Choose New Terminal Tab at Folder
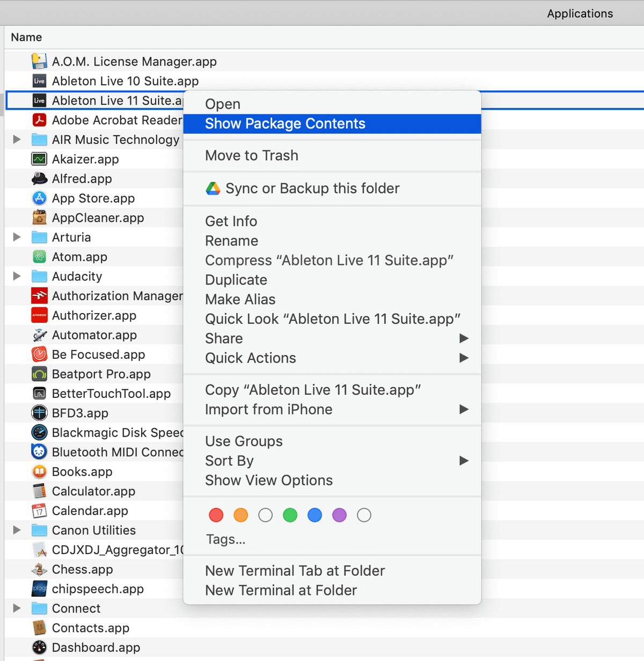Screen dimensions: 644x661 click(332, 571)
